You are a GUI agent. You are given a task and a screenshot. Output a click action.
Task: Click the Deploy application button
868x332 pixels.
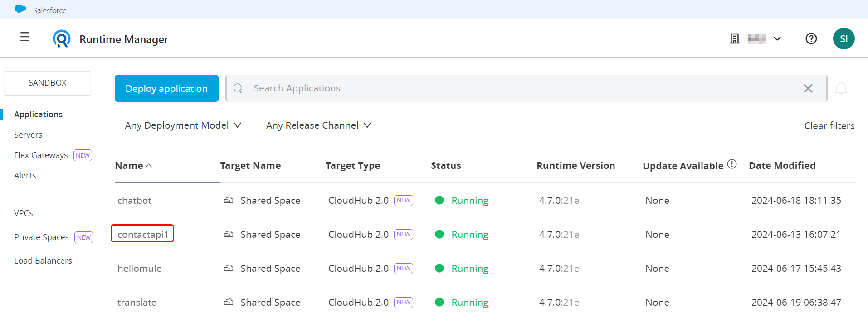coord(166,88)
